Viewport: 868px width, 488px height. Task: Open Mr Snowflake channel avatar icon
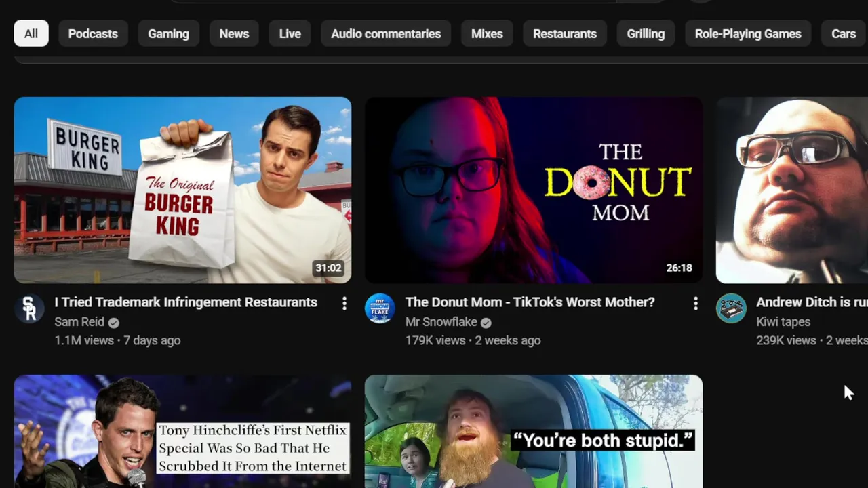pyautogui.click(x=380, y=308)
